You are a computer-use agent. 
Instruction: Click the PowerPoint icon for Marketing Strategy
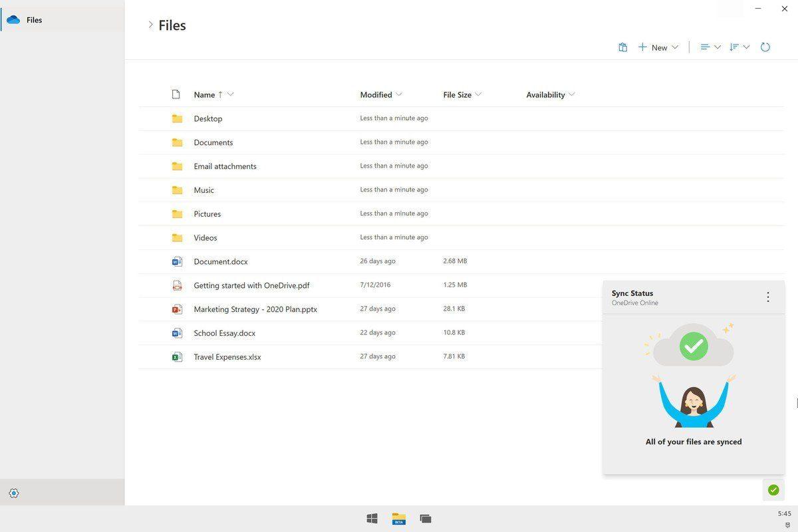[x=177, y=309]
